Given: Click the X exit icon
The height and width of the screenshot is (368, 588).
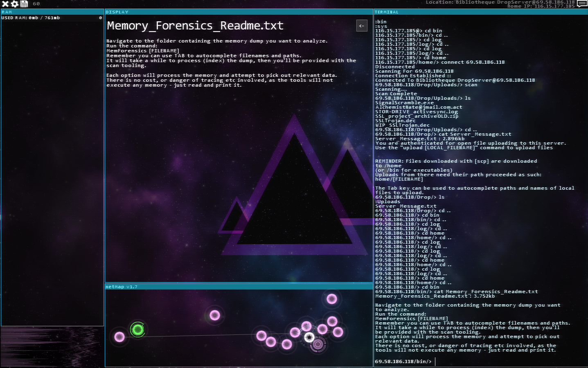Looking at the screenshot, I should pyautogui.click(x=5, y=4).
